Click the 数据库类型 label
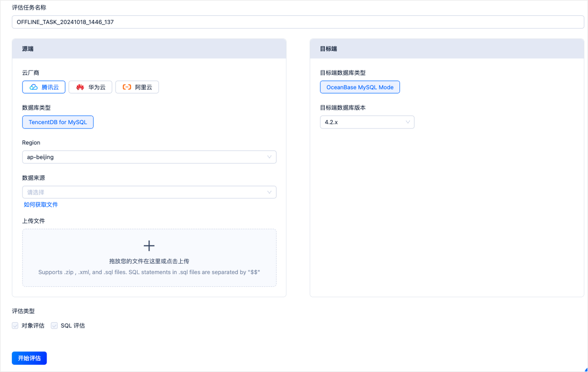 pyautogui.click(x=36, y=108)
